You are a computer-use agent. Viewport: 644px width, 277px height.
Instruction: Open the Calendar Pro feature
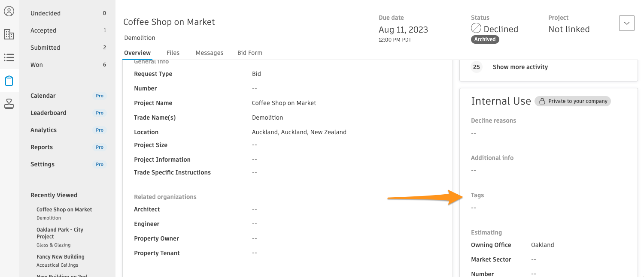coord(43,96)
